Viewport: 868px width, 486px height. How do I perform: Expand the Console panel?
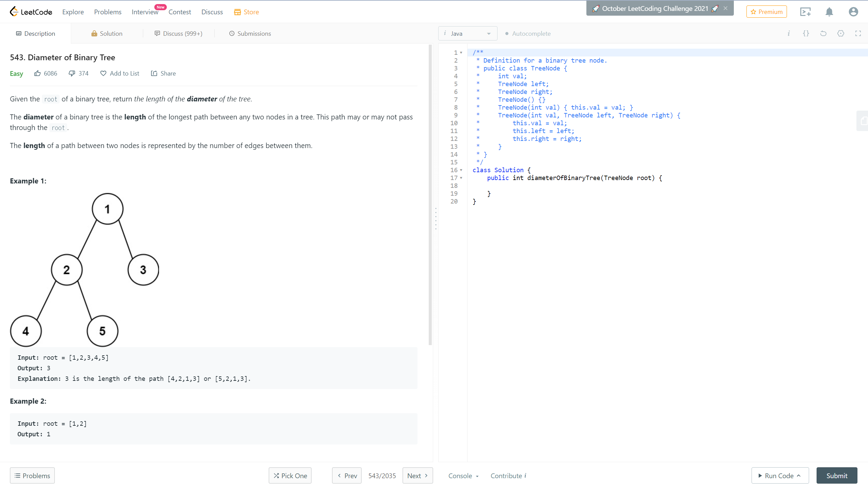click(463, 475)
